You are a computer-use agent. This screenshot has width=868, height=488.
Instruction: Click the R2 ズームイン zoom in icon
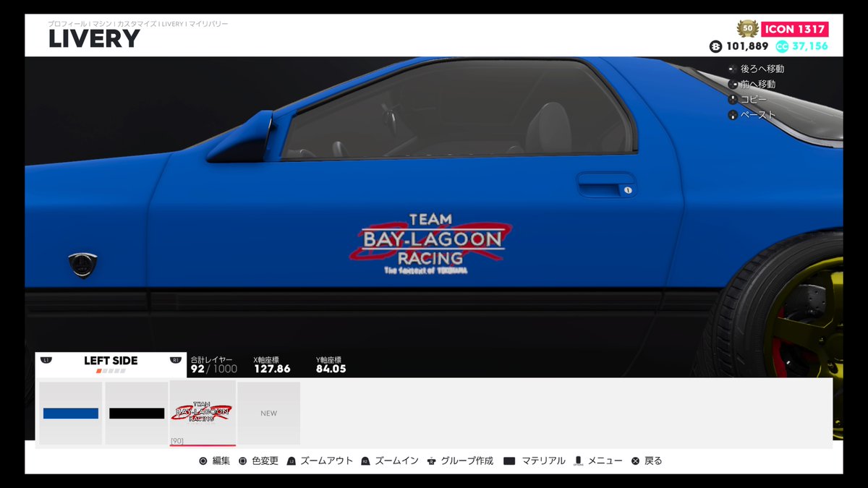365,461
